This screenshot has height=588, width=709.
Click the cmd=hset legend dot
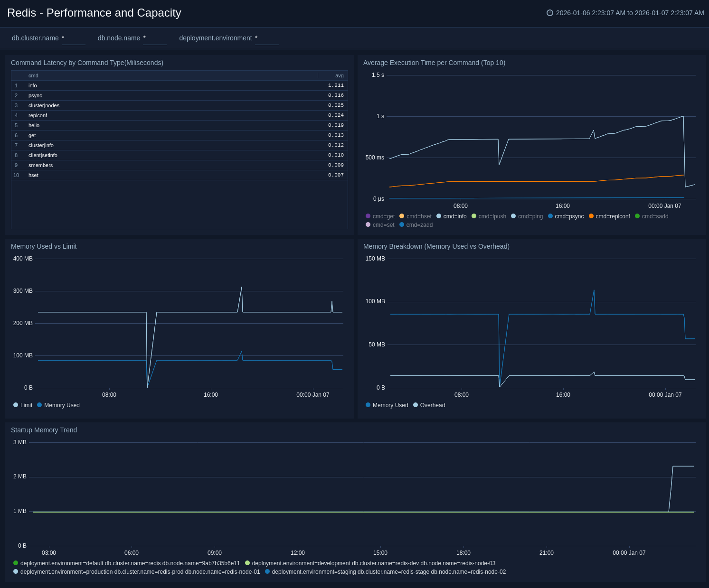402,216
